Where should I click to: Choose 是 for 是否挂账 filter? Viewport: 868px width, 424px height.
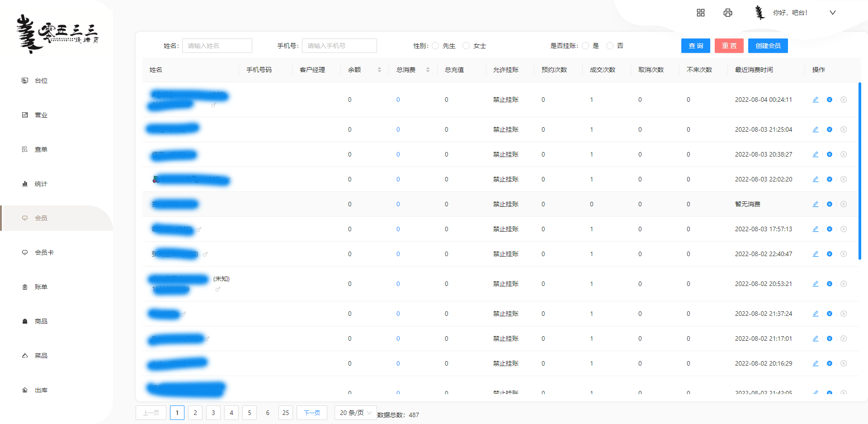tap(585, 46)
